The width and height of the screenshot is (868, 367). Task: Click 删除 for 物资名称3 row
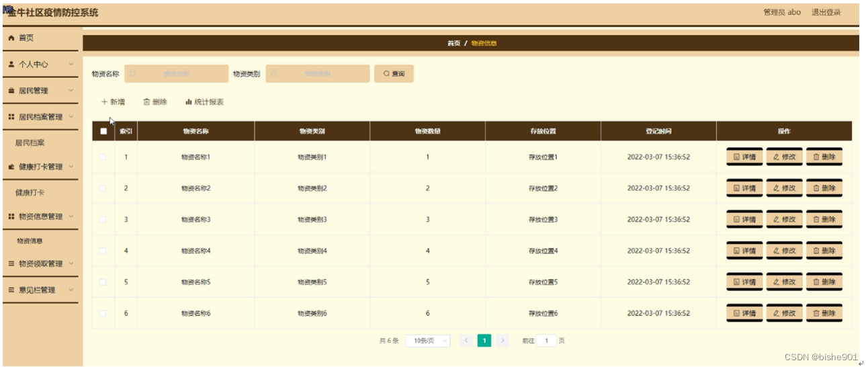(824, 220)
